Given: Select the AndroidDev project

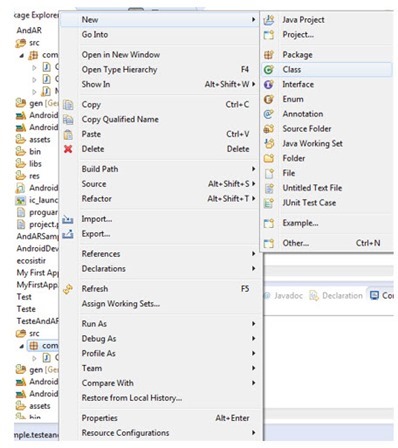Looking at the screenshot, I should [37, 249].
